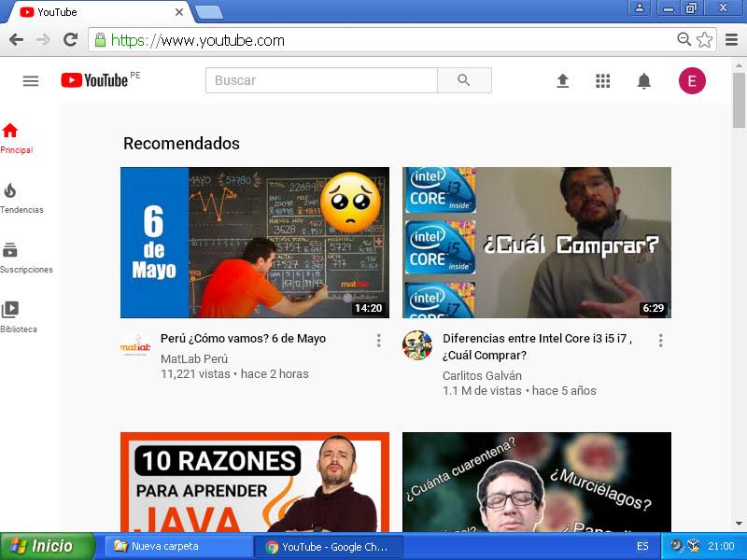The height and width of the screenshot is (560, 747).
Task: Open Suscripciones in the sidebar
Action: tap(26, 259)
